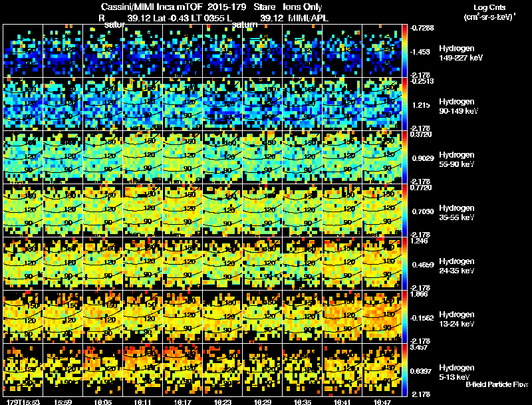Click the 'Hydrogen 24-35 keV' row label
Image resolution: width=532 pixels, height=405 pixels.
[457, 266]
